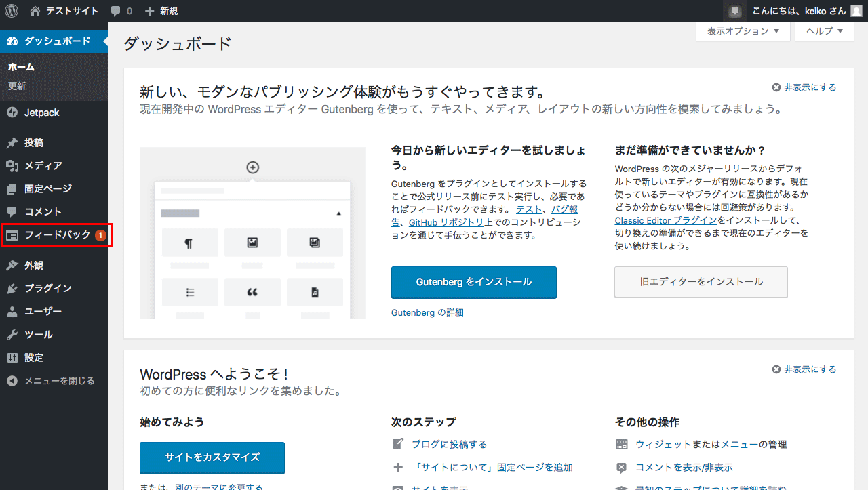Open the メディア menu item

click(x=54, y=166)
